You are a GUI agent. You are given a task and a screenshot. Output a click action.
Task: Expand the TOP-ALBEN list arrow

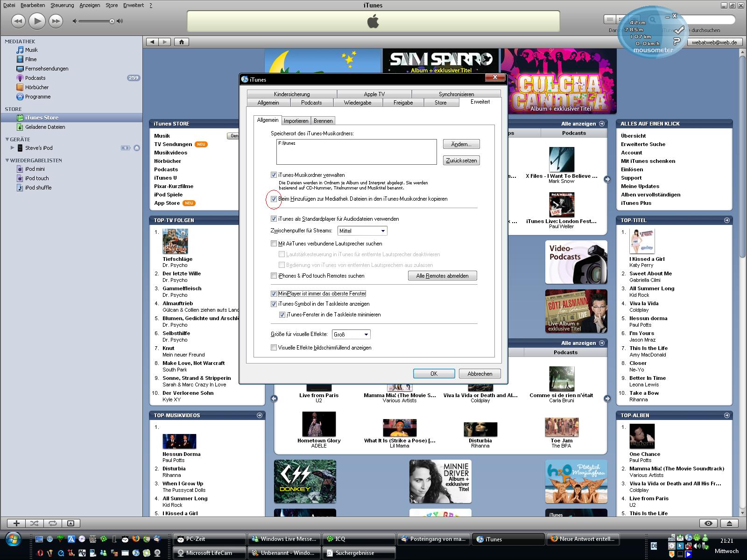point(726,415)
